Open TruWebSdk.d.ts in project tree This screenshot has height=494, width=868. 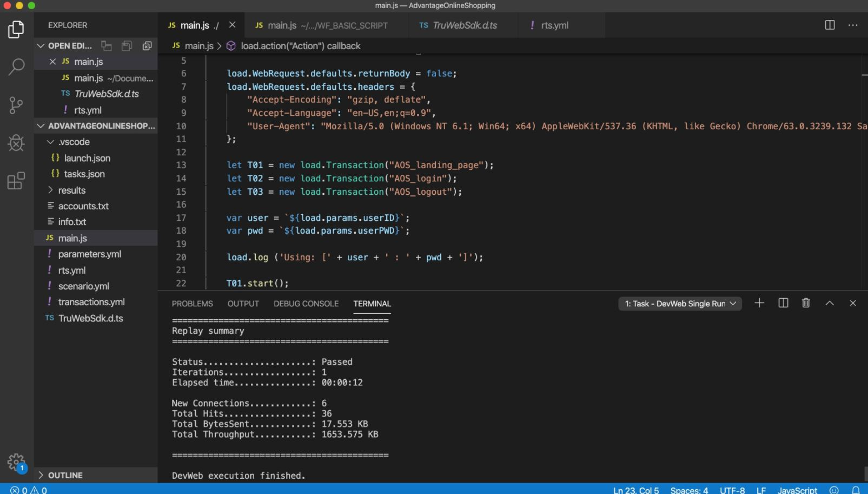pyautogui.click(x=96, y=318)
